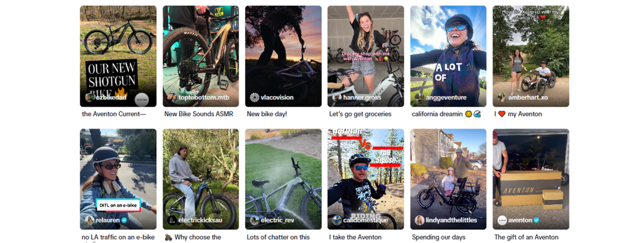
Task: Click the verified badge next to aventon
Action: 537,220
